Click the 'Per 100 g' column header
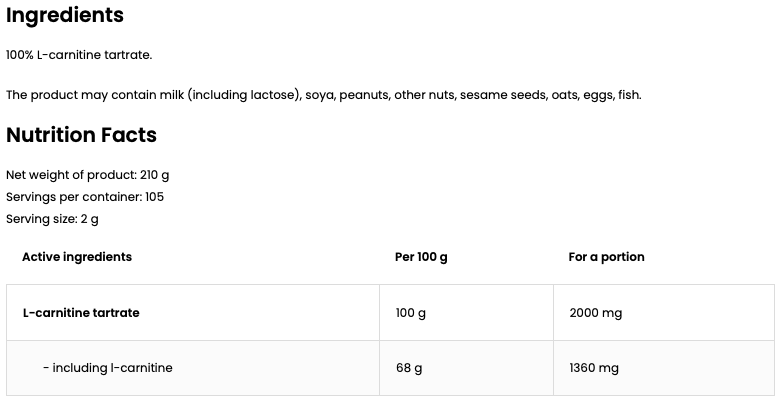The width and height of the screenshot is (781, 402). pyautogui.click(x=421, y=257)
